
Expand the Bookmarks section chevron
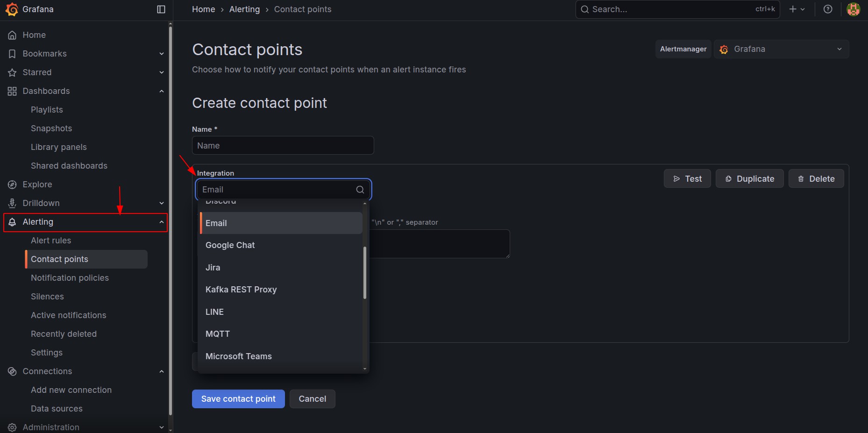(162, 54)
